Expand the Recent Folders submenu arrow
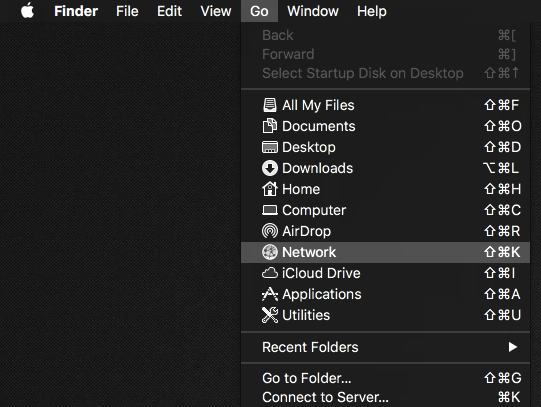Screen dimensions: 541x407 pyautogui.click(x=513, y=347)
